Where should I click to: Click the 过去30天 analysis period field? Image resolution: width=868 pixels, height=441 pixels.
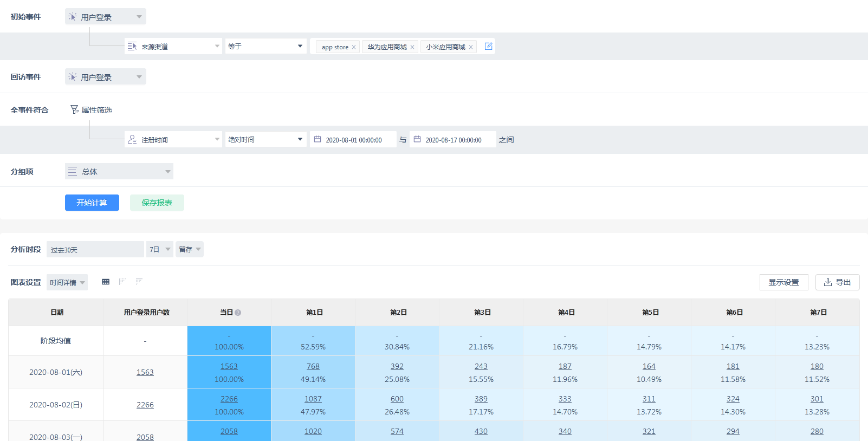(x=95, y=249)
